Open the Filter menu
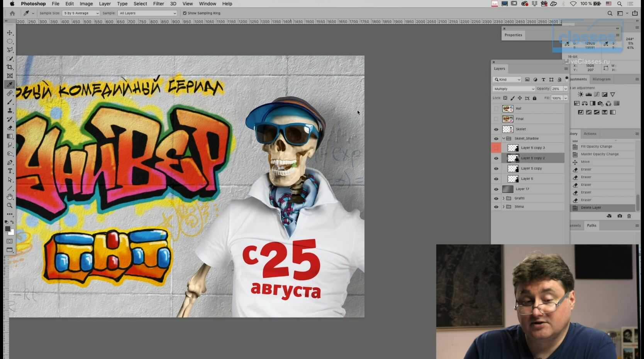Image resolution: width=644 pixels, height=359 pixels. pyautogui.click(x=158, y=4)
